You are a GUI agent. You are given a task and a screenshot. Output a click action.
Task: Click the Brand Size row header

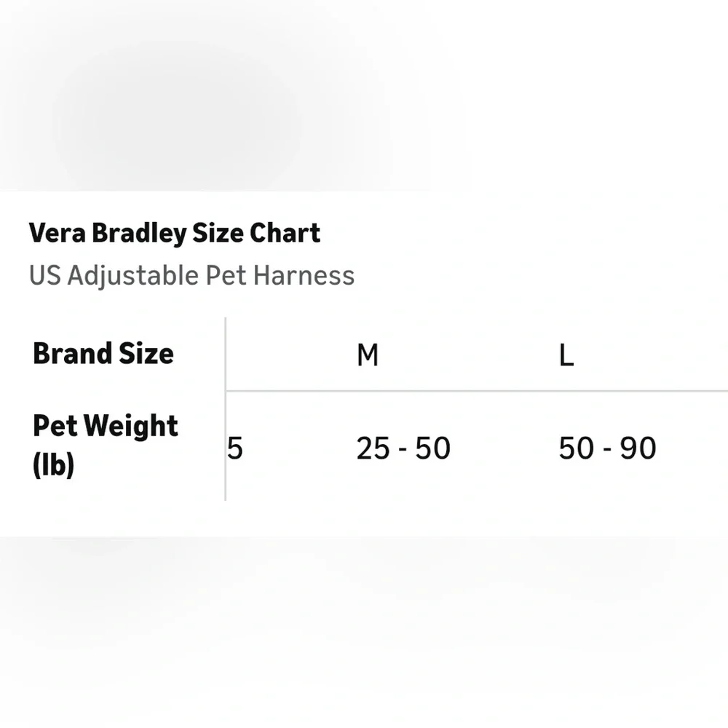[x=103, y=354]
